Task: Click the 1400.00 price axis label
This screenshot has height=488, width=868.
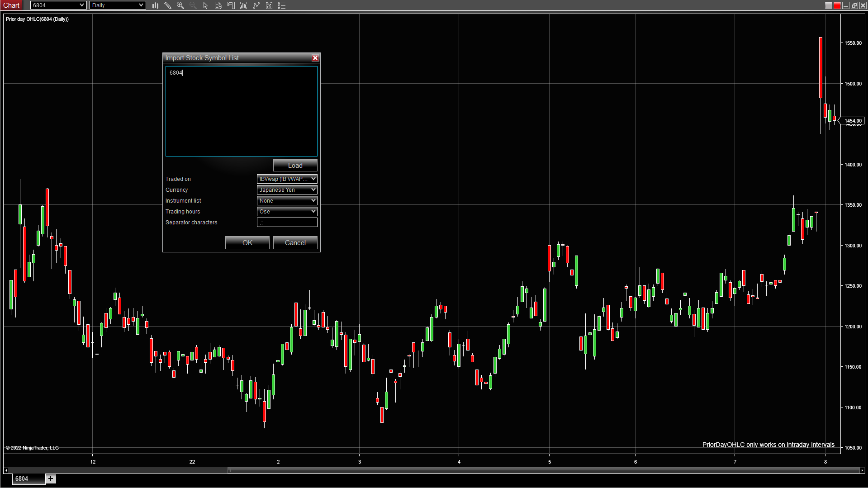Action: (853, 165)
